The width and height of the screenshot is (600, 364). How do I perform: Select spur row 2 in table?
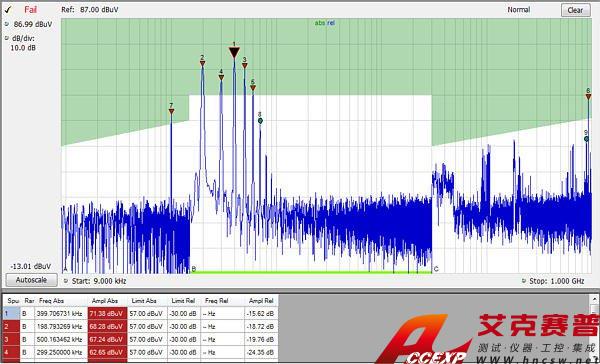coord(141,326)
